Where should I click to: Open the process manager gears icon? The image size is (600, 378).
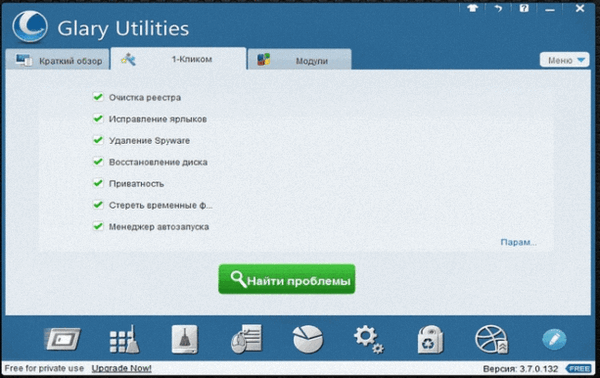point(369,339)
